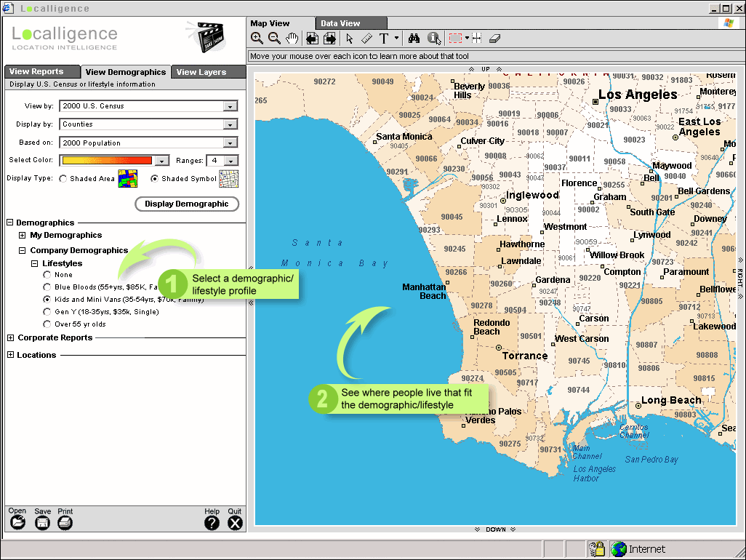746x560 pixels.
Task: Select the Zoom In tool
Action: 257,39
